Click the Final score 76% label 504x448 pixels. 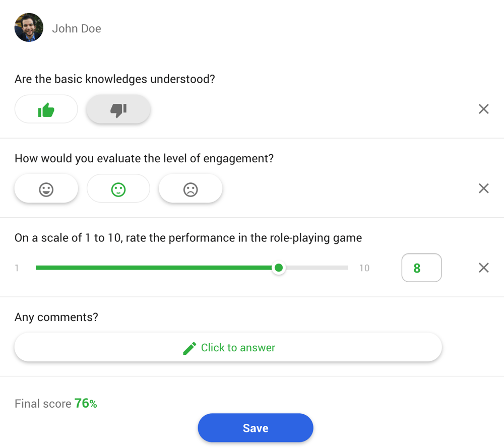coord(56,403)
